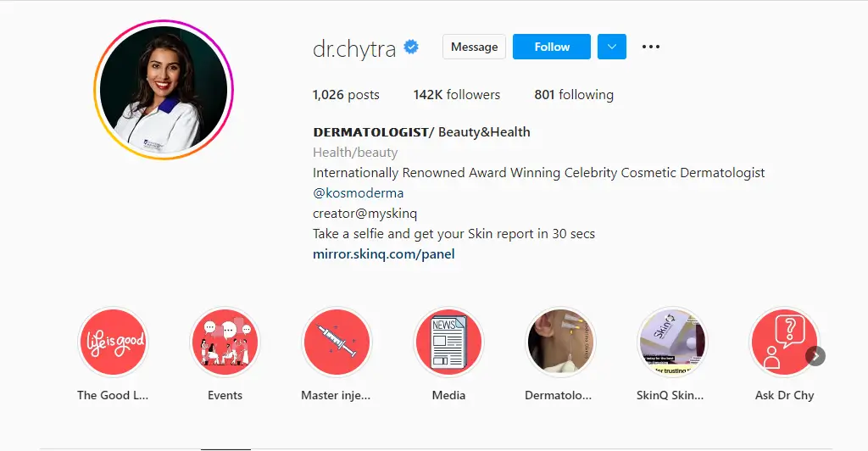The height and width of the screenshot is (451, 868).
Task: Open the three-dot options menu
Action: (650, 47)
